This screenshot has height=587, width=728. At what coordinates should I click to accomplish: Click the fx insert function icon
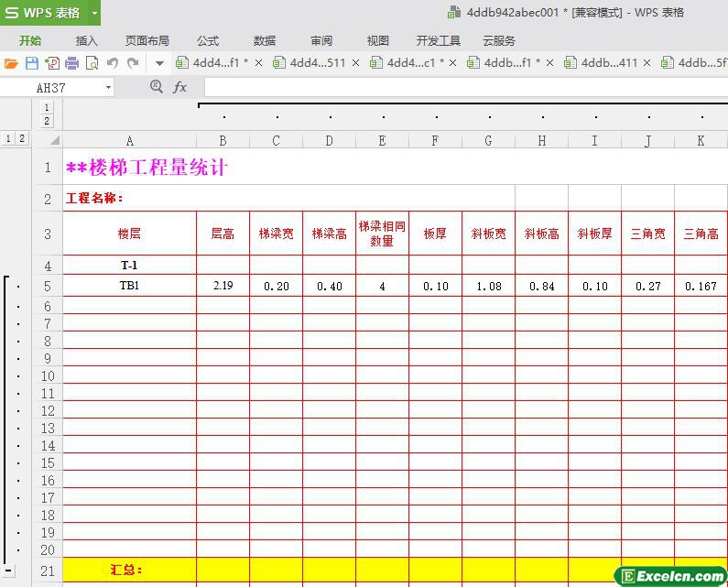click(180, 87)
